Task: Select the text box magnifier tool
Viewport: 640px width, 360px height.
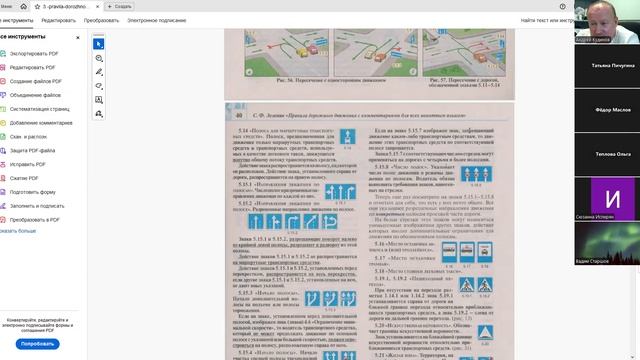Action: click(98, 100)
